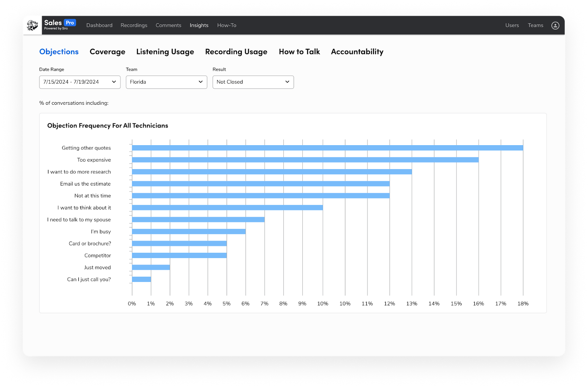Screen dimensions: 588x387
Task: Open the Recording Usage view
Action: 236,51
